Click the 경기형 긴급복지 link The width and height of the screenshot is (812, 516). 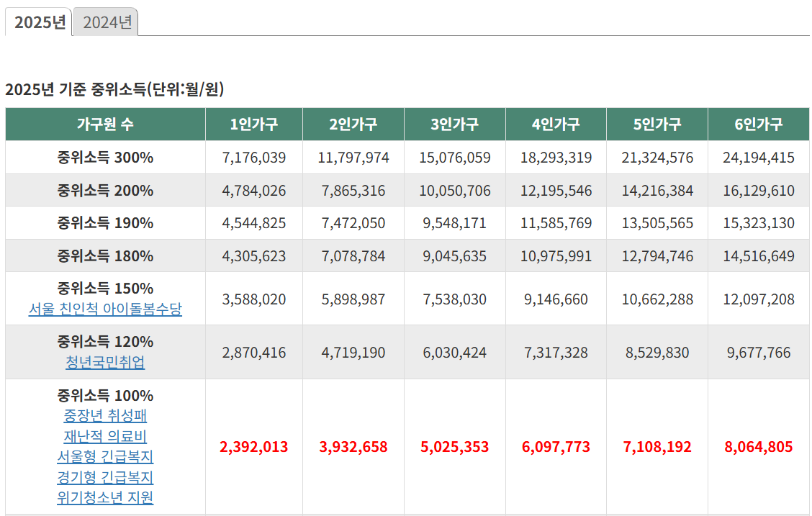[104, 477]
